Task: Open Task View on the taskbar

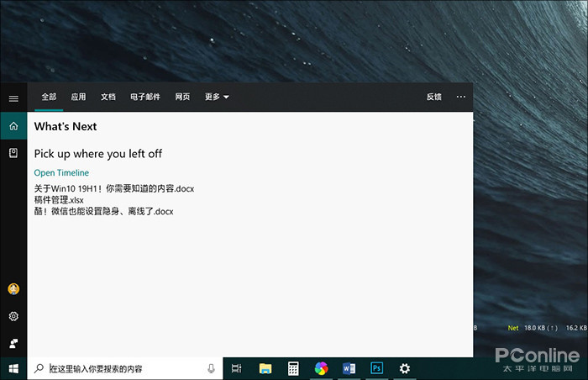Action: coord(237,368)
